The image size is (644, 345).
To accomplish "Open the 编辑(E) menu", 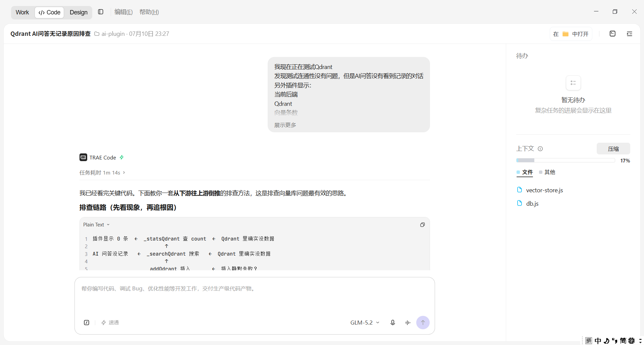I will click(x=123, y=12).
